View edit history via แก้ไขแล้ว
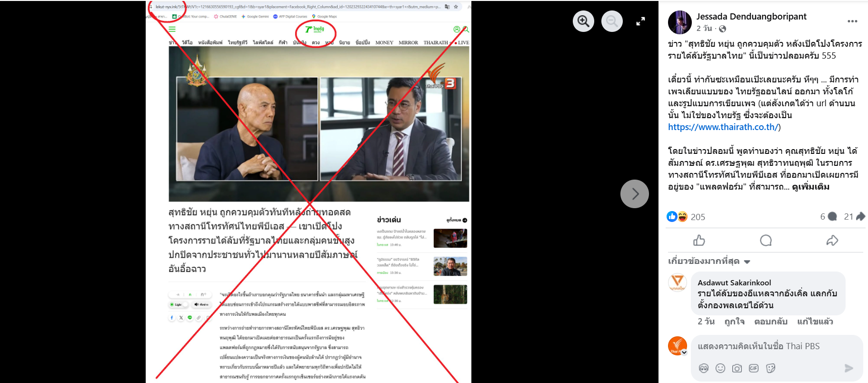 pos(815,322)
